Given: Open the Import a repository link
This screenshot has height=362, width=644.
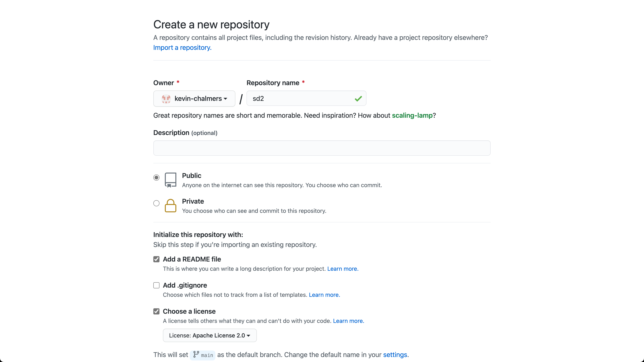Looking at the screenshot, I should coord(182,48).
